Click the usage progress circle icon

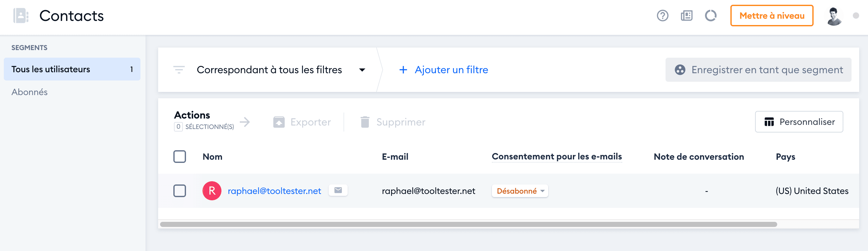click(x=711, y=16)
